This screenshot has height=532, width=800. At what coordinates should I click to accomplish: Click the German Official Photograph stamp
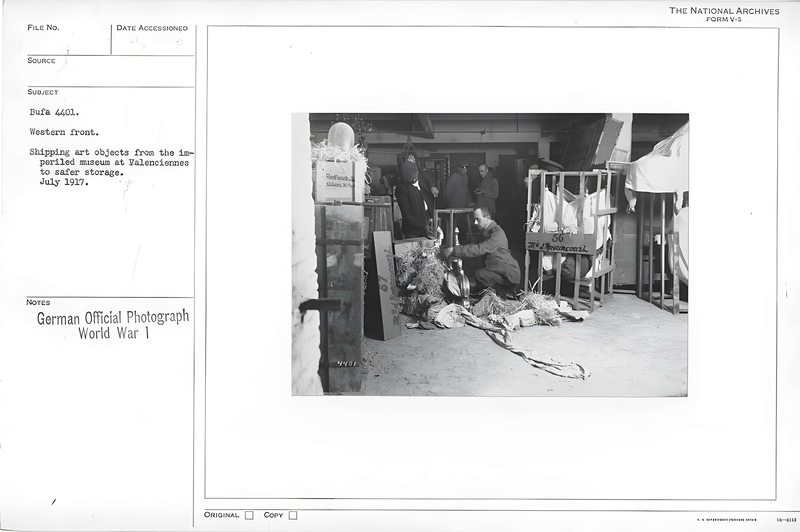click(113, 318)
